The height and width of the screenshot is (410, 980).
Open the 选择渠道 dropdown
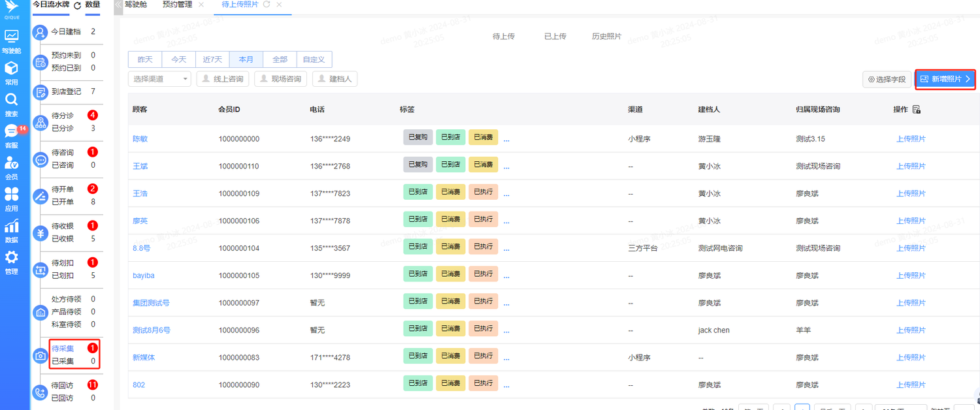coord(159,79)
